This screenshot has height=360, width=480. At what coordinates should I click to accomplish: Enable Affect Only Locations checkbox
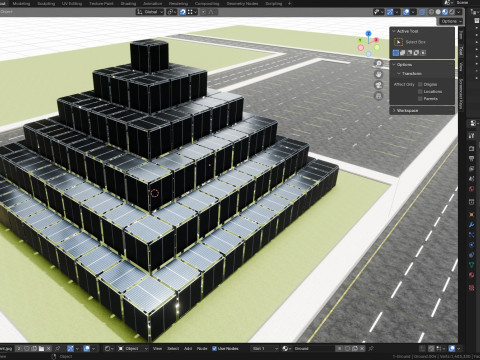[x=420, y=91]
